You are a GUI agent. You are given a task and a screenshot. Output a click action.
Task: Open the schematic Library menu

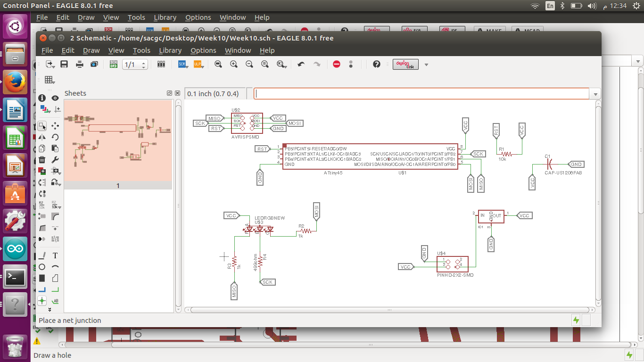[x=170, y=50]
